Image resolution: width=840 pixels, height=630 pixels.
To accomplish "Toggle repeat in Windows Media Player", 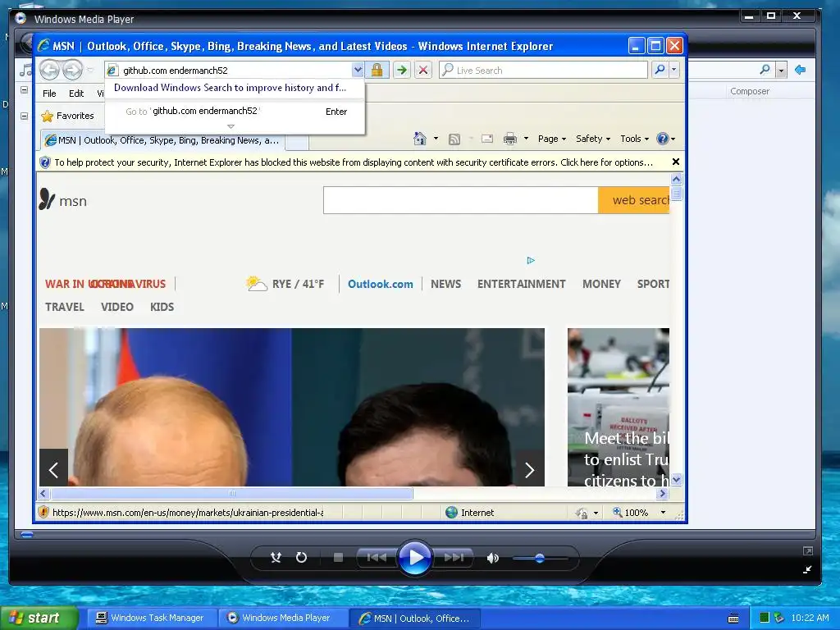I will (302, 558).
